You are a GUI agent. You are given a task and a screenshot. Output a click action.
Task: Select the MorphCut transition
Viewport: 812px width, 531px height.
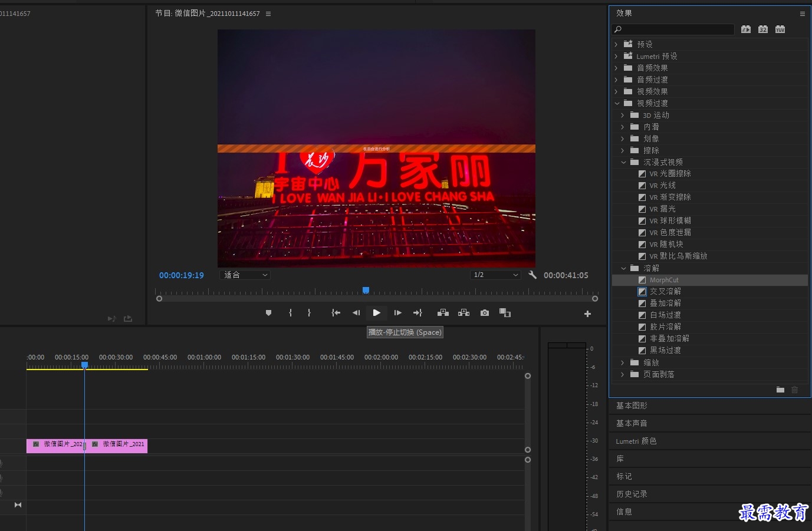coord(664,280)
